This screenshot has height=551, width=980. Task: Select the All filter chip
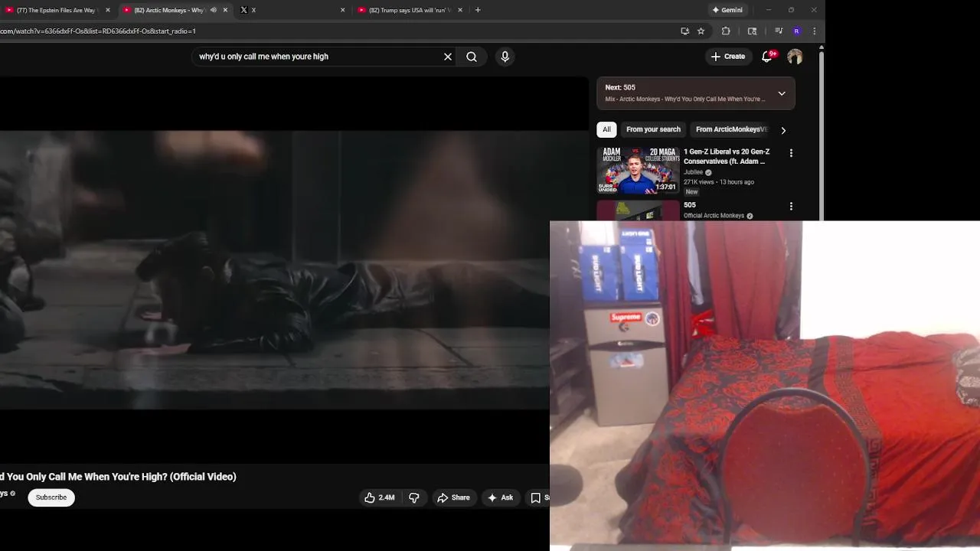click(x=606, y=129)
